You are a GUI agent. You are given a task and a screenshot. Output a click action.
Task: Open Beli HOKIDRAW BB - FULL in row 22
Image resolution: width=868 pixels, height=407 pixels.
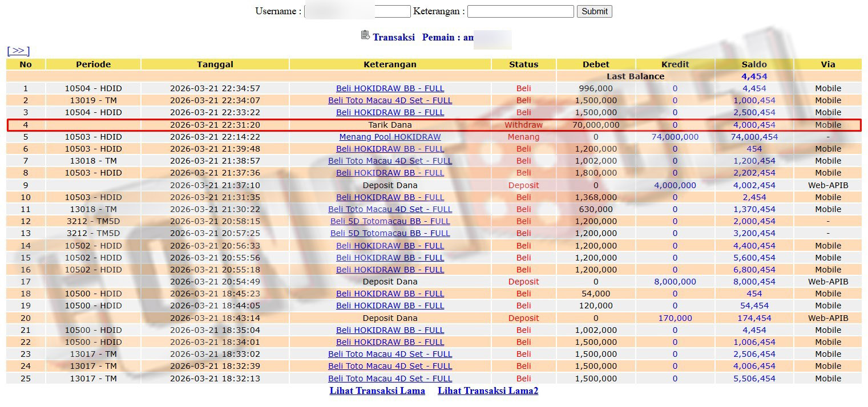coord(390,342)
